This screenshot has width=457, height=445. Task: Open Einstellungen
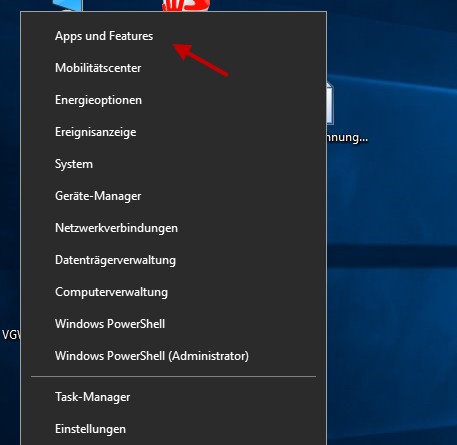pos(173,429)
